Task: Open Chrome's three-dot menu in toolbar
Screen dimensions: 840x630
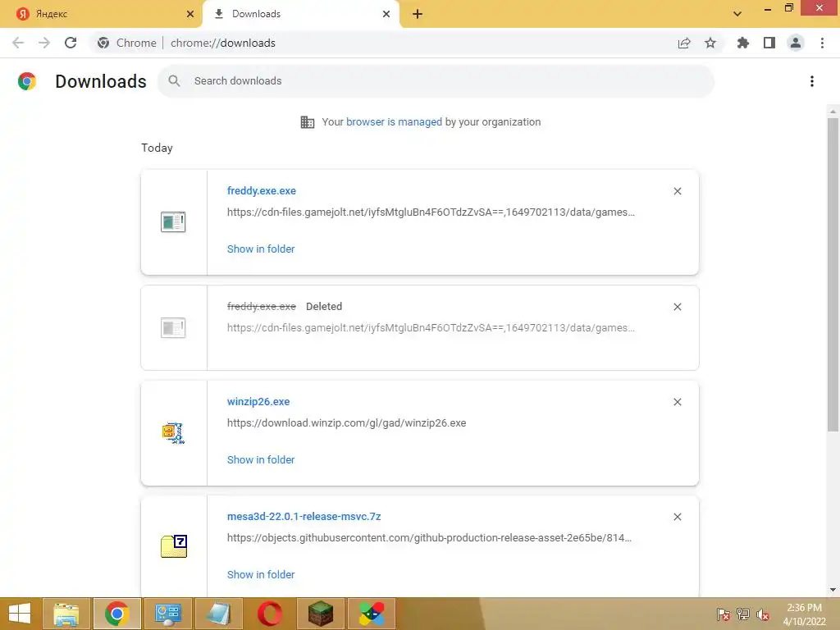Action: pyautogui.click(x=822, y=43)
